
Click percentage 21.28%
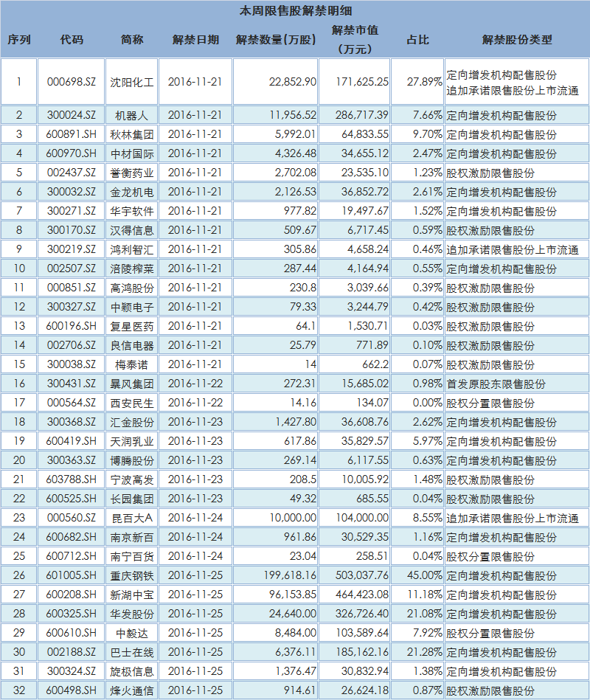[x=424, y=652]
